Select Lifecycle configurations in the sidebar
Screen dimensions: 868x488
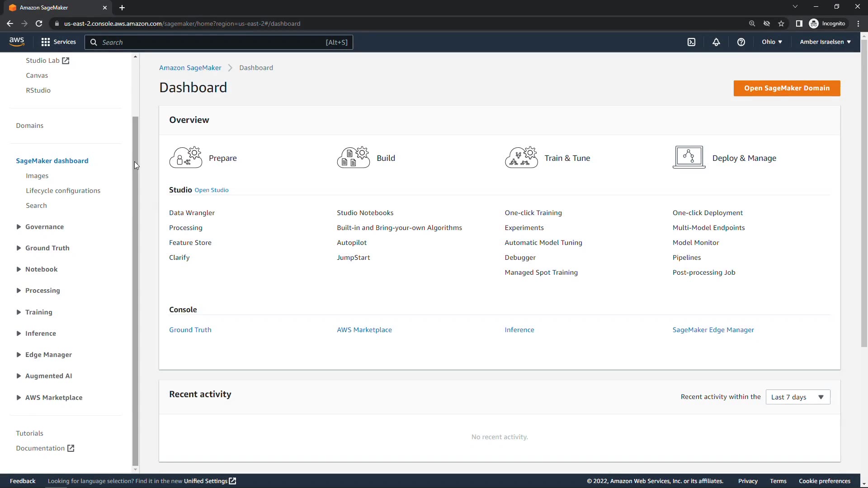pyautogui.click(x=63, y=191)
